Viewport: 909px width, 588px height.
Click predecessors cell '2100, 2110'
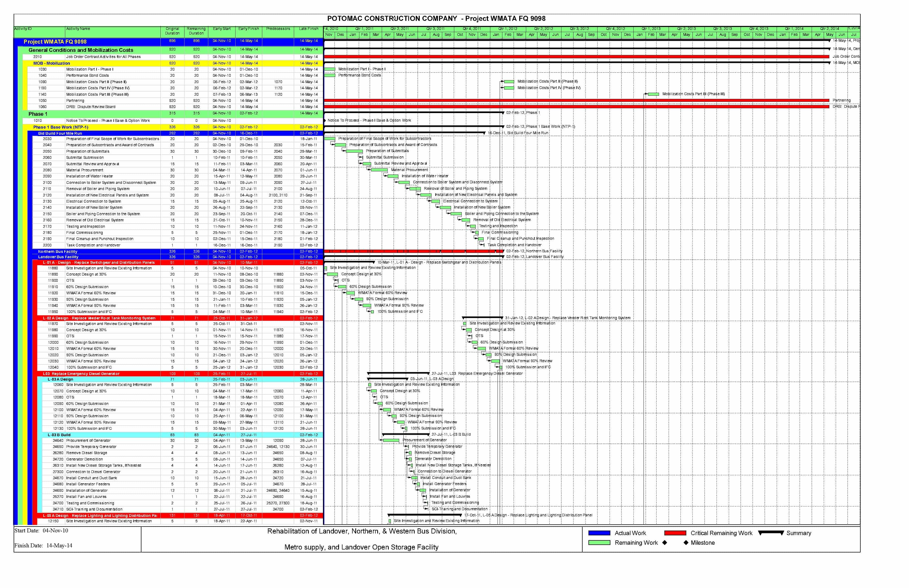278,195
